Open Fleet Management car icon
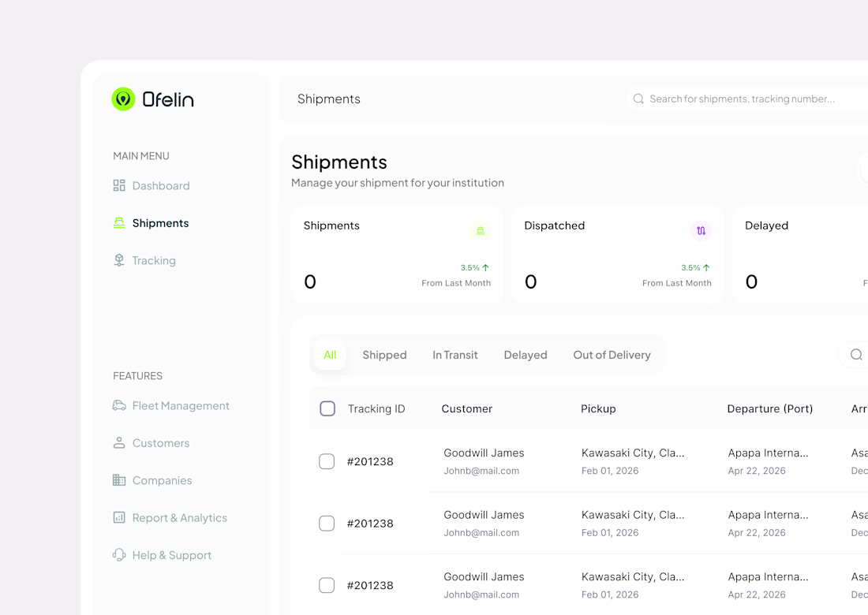The height and width of the screenshot is (615, 868). 119,405
